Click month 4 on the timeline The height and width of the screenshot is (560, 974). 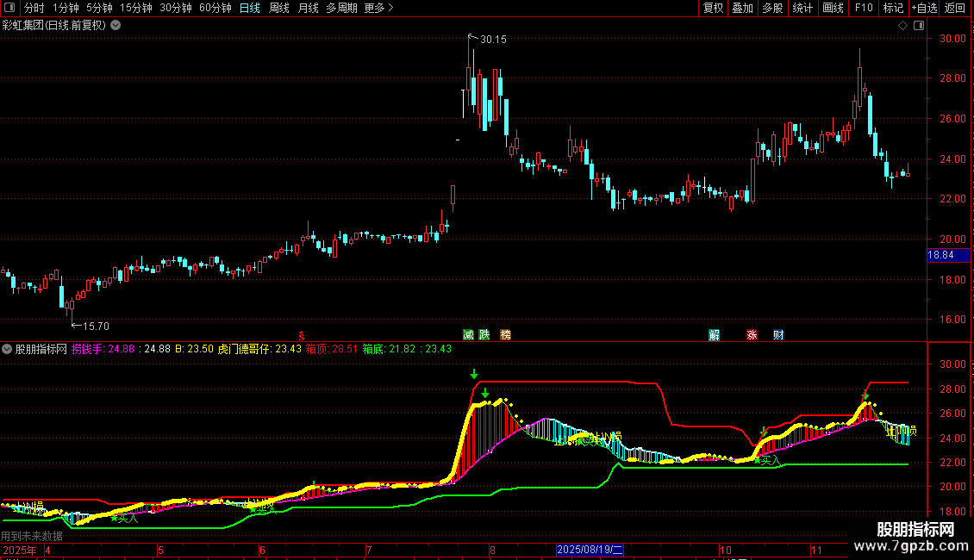(x=47, y=550)
